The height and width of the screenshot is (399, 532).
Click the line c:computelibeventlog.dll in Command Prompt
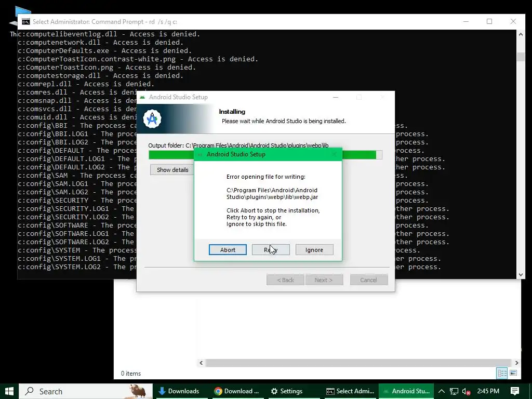click(x=109, y=34)
